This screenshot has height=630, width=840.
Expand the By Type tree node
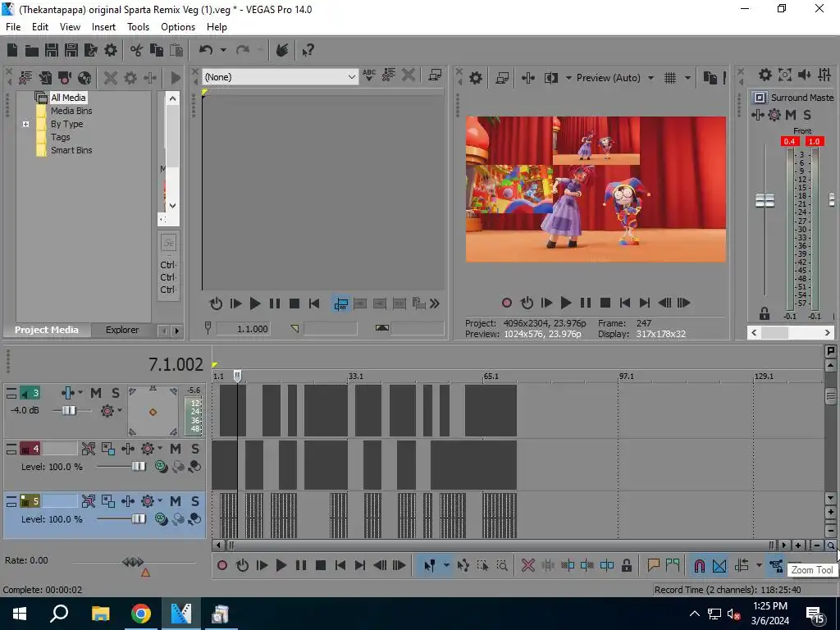[25, 125]
